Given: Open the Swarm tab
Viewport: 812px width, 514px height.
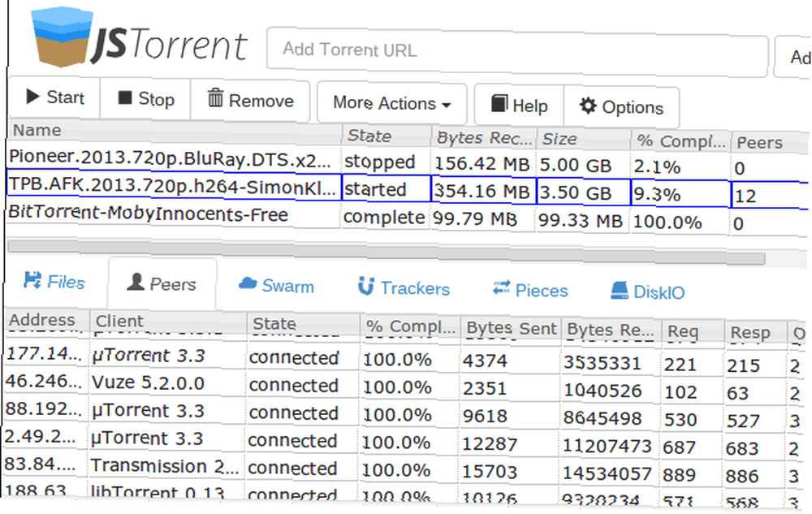Looking at the screenshot, I should pyautogui.click(x=276, y=286).
